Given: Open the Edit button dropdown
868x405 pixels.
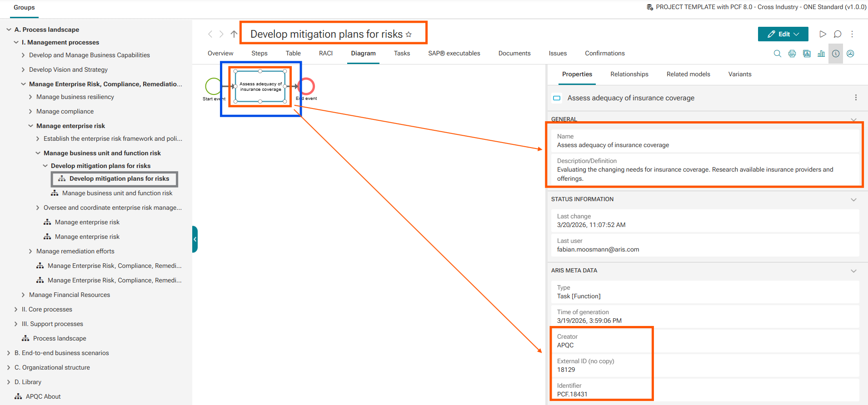Looking at the screenshot, I should click(x=796, y=34).
